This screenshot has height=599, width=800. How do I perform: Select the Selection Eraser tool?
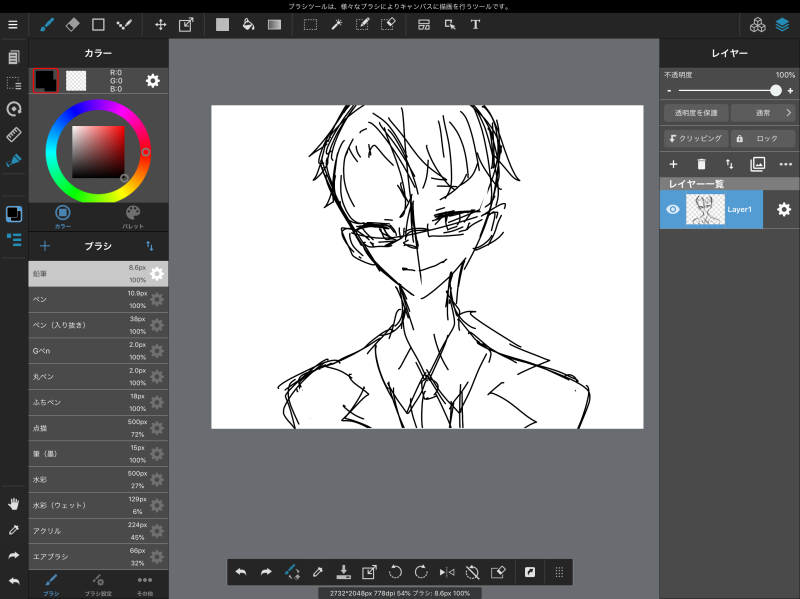388,24
